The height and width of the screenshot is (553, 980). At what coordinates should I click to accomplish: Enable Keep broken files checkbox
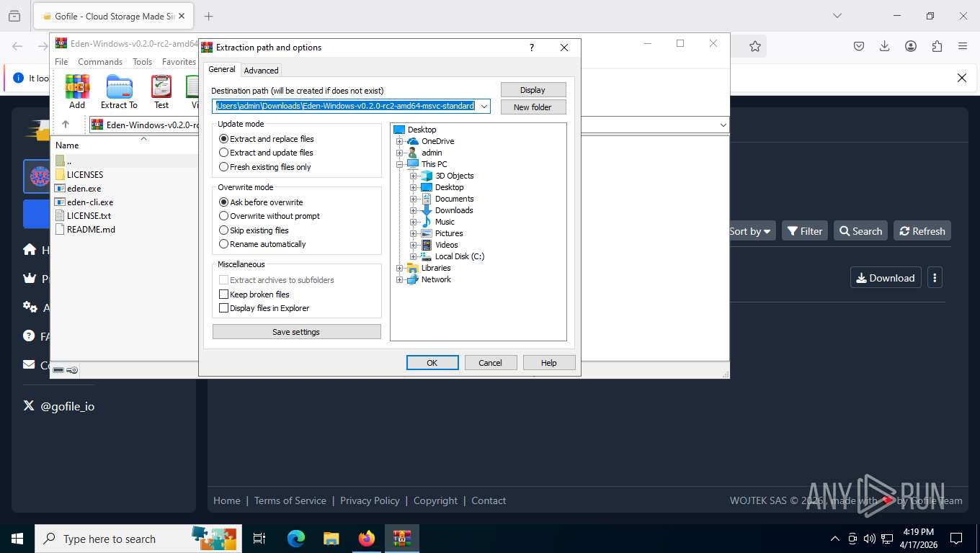pyautogui.click(x=223, y=295)
